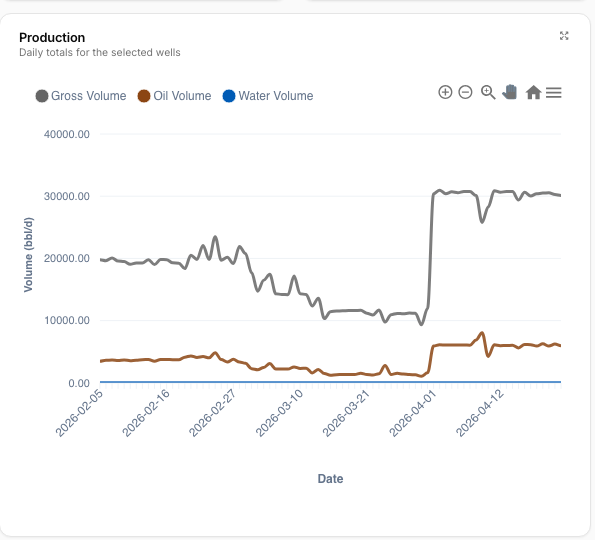Click the gray Gross Volume legend marker
The width and height of the screenshot is (595, 540).
[x=42, y=96]
